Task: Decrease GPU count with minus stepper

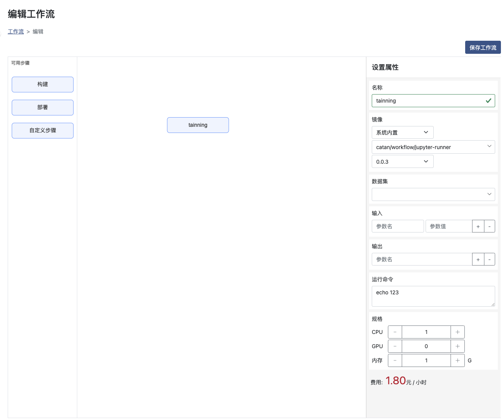Action: (395, 346)
